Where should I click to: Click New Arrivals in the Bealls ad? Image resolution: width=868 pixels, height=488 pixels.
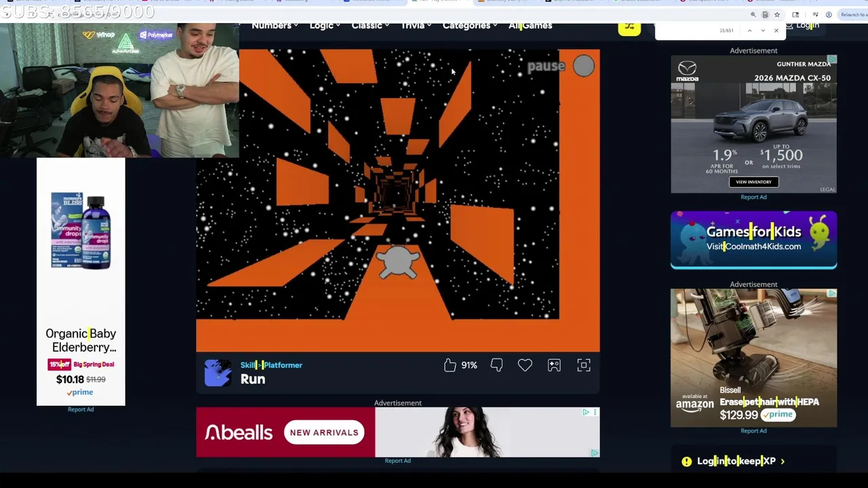click(324, 432)
